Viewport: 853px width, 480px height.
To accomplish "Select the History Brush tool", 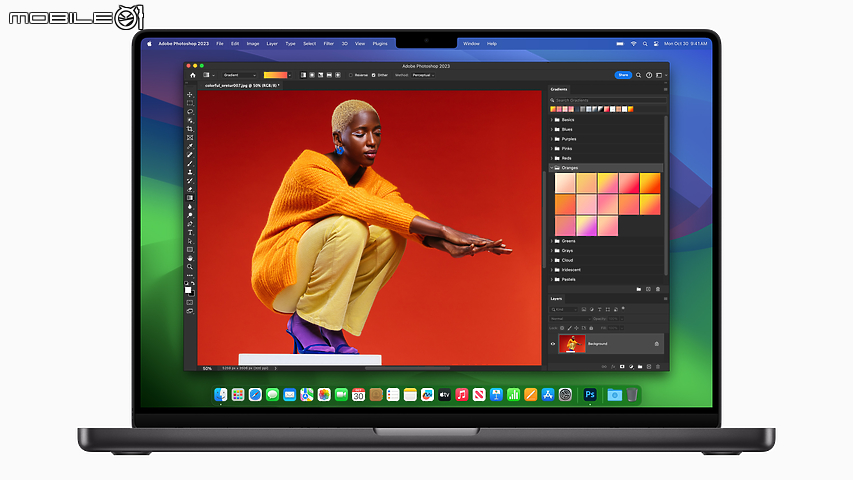I will pos(190,181).
